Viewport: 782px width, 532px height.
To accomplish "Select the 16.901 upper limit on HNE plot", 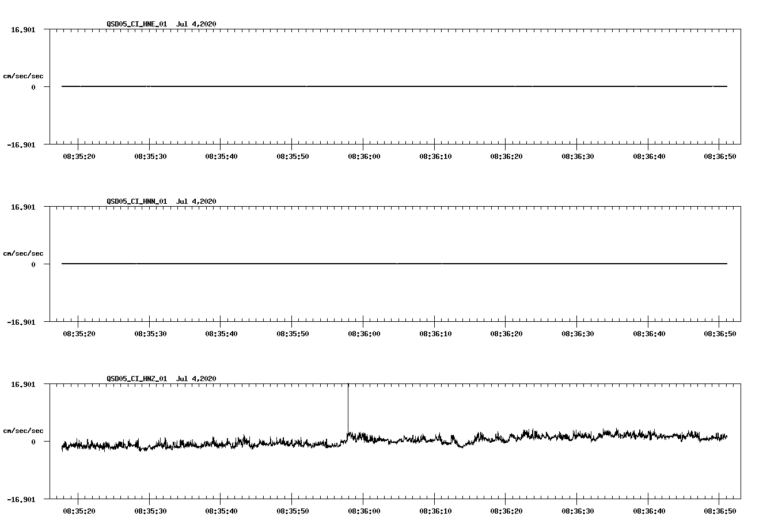I will coord(24,30).
